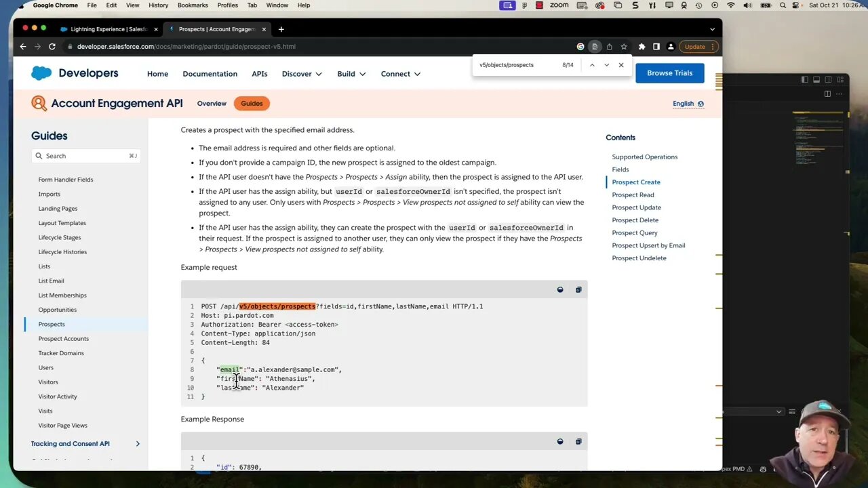Open Visitor Activity in sidebar
Viewport: 868px width, 488px height.
coord(58,396)
